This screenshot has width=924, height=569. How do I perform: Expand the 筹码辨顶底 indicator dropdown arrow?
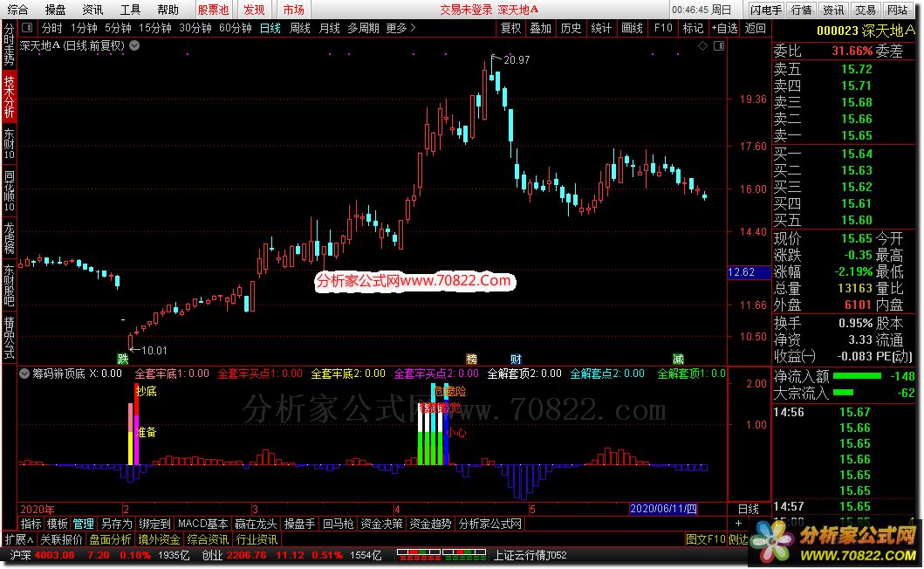pos(24,374)
